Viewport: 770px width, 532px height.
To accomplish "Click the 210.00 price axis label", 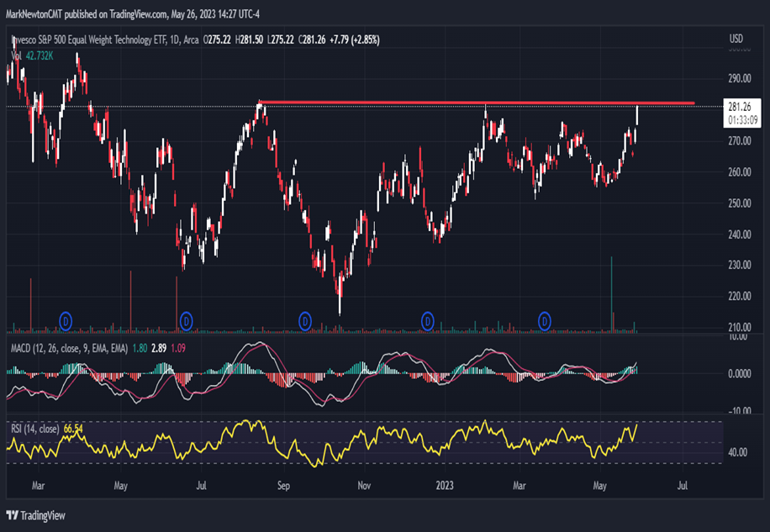I will 740,327.
